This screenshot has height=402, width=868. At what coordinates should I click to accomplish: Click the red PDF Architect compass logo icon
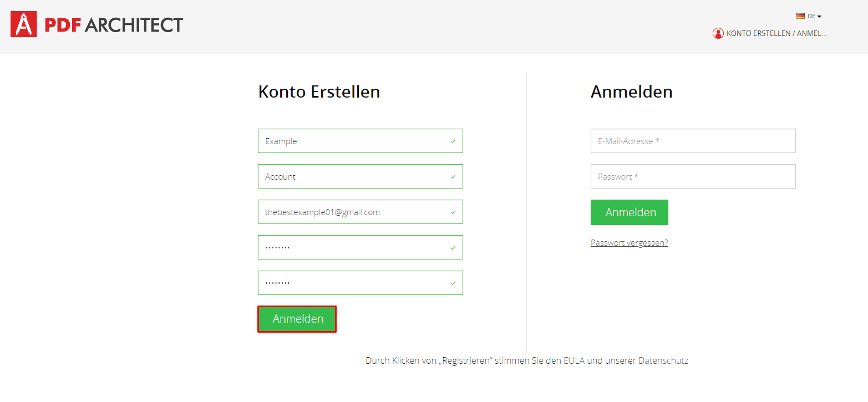pos(24,24)
